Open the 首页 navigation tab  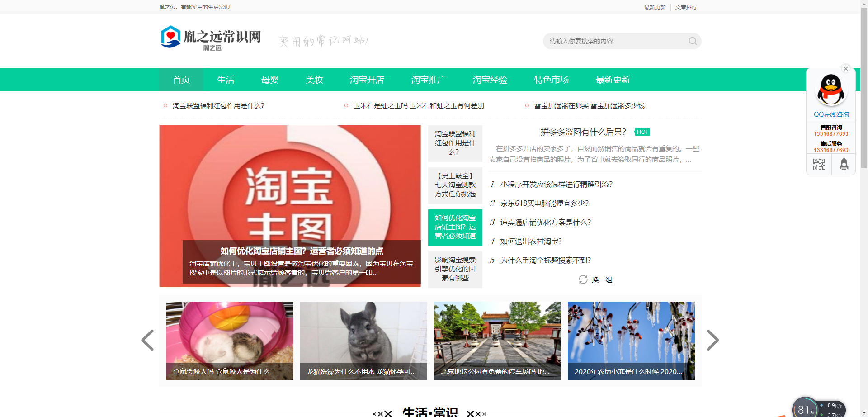click(181, 80)
